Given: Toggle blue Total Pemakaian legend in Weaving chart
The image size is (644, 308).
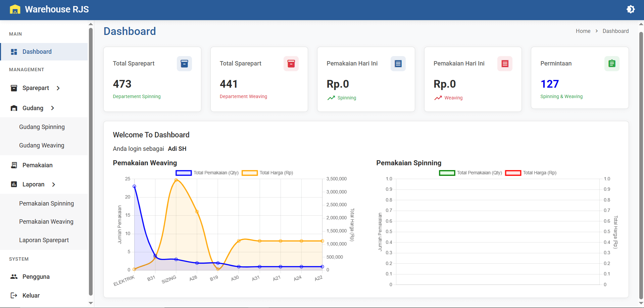Looking at the screenshot, I should tap(184, 173).
